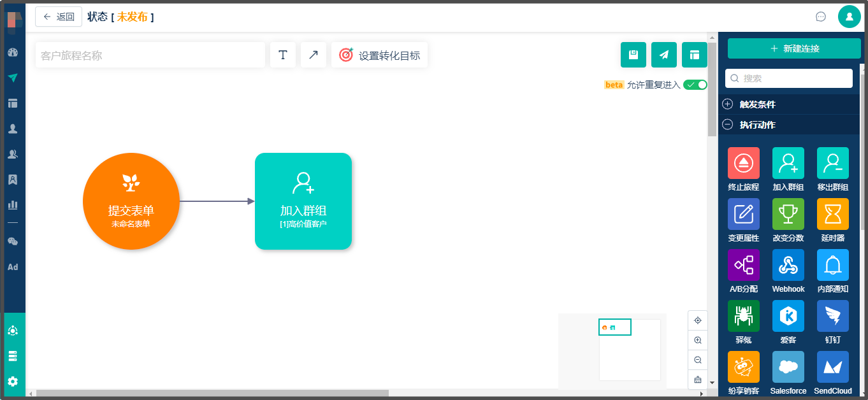Click the button below zoom out
This screenshot has width=868, height=400.
pyautogui.click(x=698, y=380)
